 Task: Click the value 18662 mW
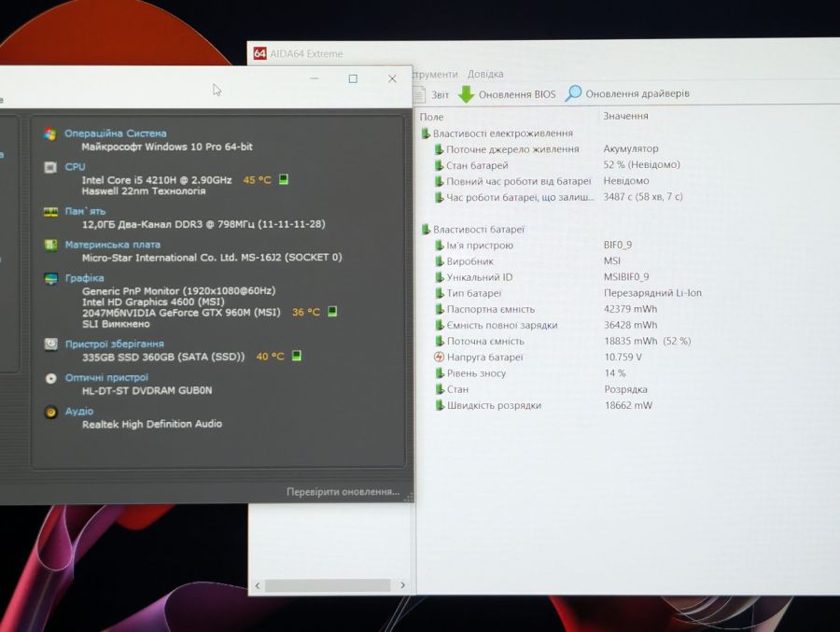[629, 405]
